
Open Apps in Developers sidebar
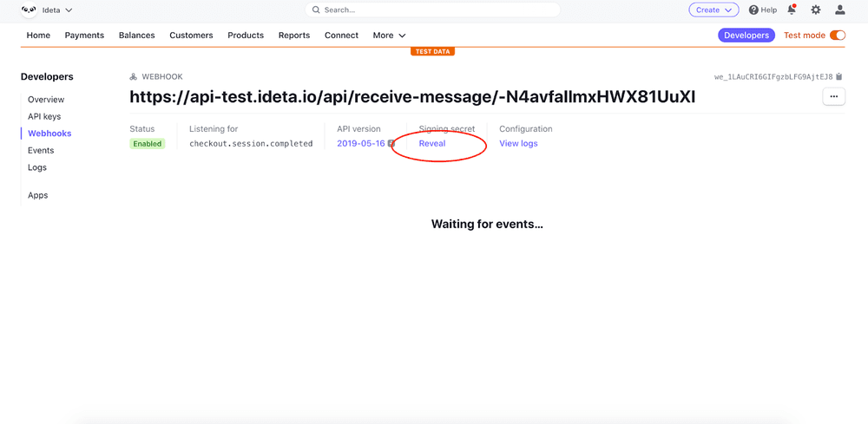pyautogui.click(x=37, y=195)
